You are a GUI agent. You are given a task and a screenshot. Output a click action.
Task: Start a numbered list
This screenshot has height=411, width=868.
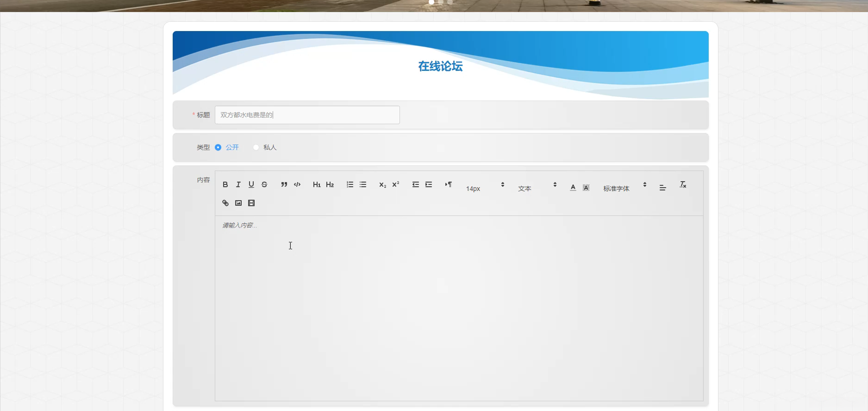coord(350,184)
